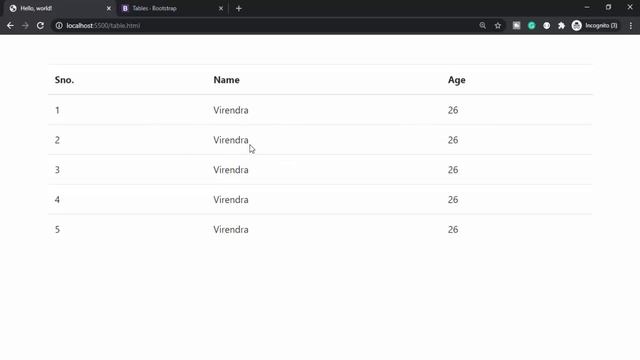The height and width of the screenshot is (360, 640).
Task: Click the forward navigation arrow
Action: coord(25,25)
